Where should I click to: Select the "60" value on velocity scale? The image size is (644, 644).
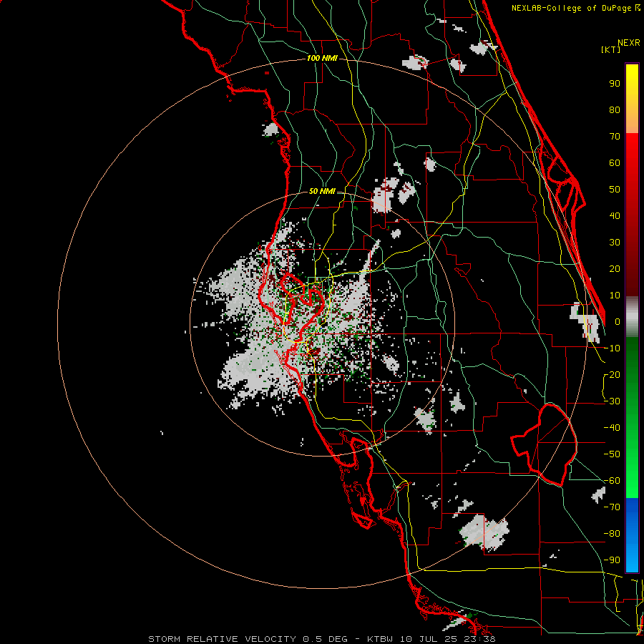(615, 162)
